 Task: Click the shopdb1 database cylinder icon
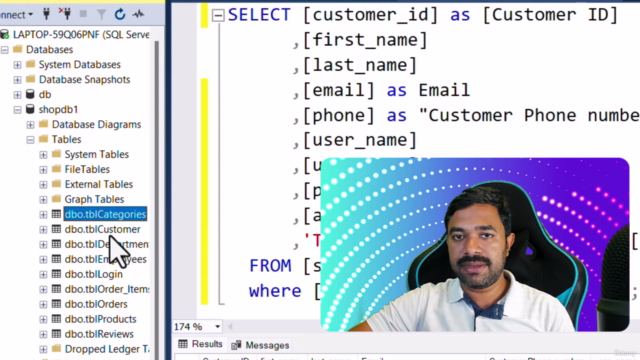click(30, 109)
